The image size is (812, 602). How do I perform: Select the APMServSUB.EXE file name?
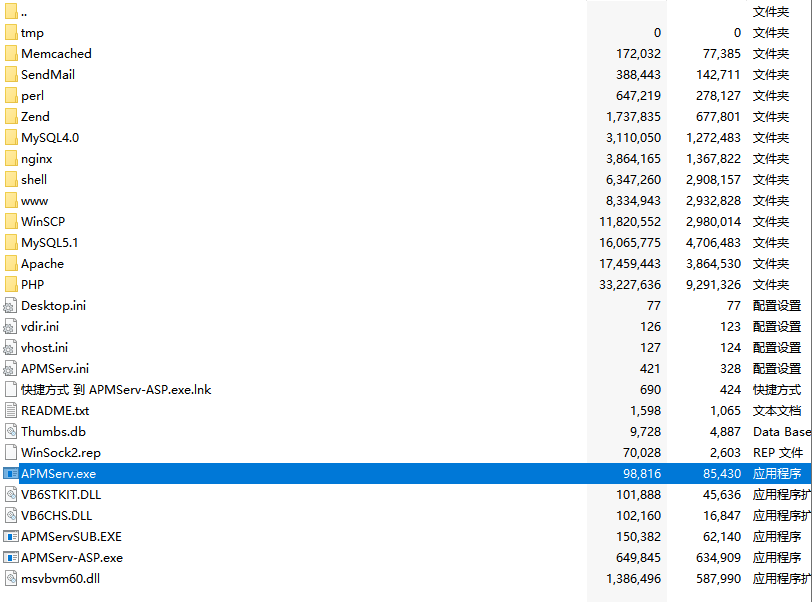71,536
